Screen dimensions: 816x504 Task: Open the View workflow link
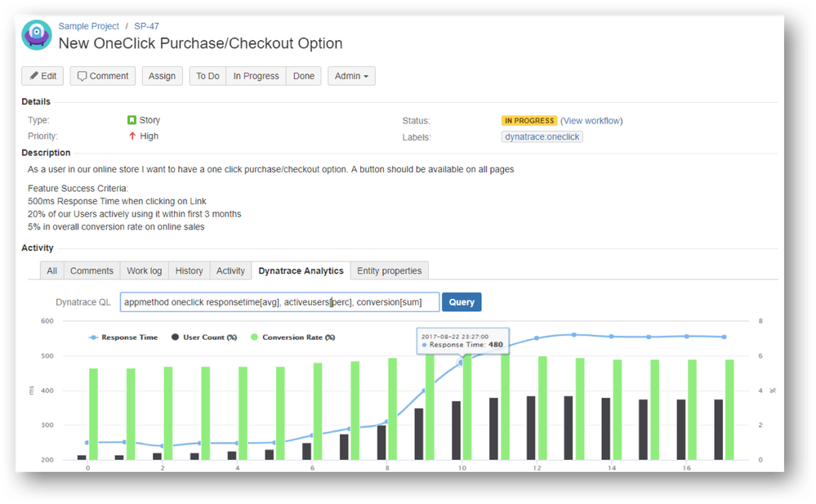click(x=591, y=121)
